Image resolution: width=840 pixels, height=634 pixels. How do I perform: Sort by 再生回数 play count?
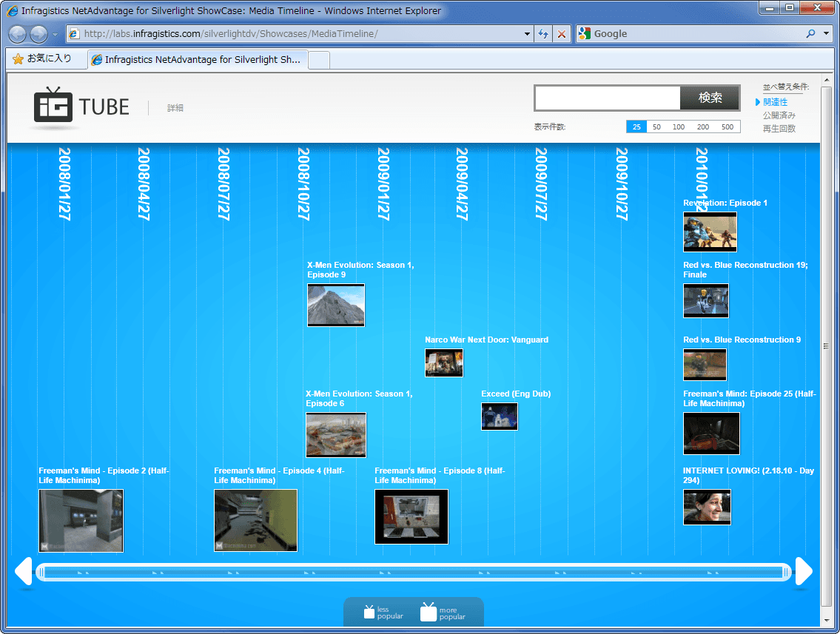(x=779, y=129)
